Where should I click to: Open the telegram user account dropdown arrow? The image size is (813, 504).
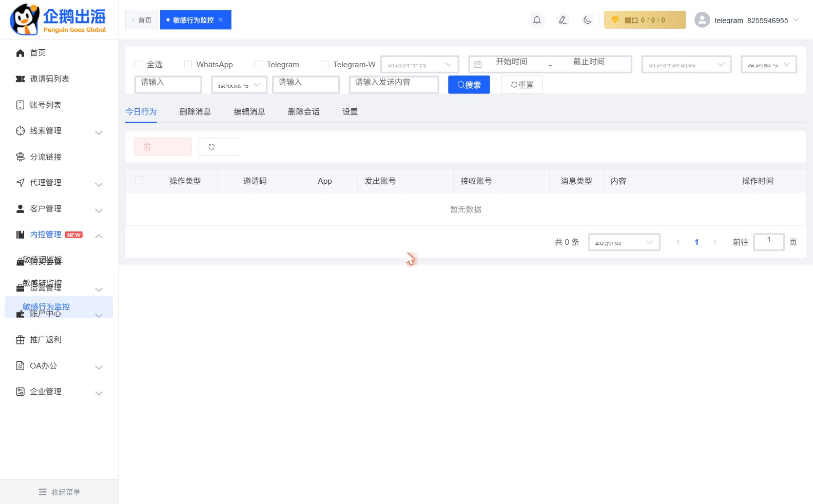796,20
